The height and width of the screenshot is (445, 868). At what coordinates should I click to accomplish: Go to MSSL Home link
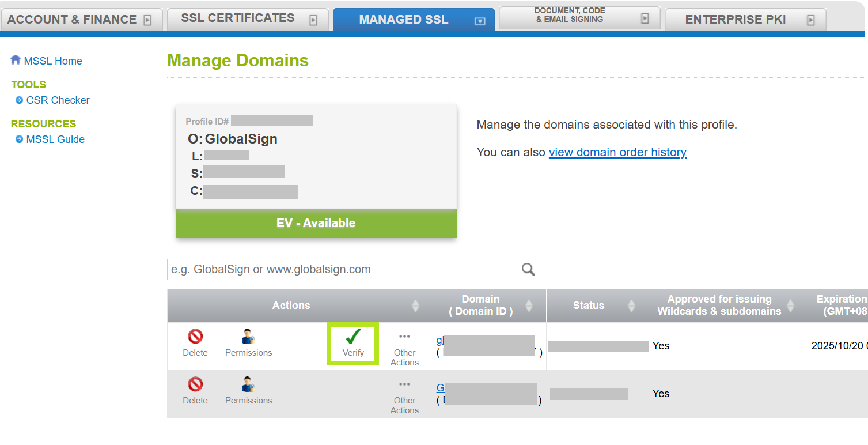(53, 61)
